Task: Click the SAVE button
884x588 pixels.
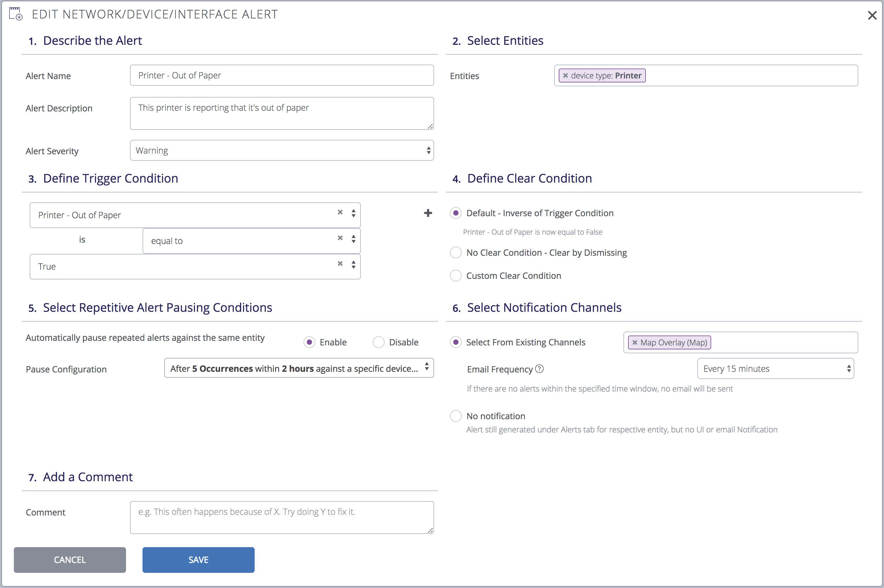Action: pyautogui.click(x=198, y=560)
